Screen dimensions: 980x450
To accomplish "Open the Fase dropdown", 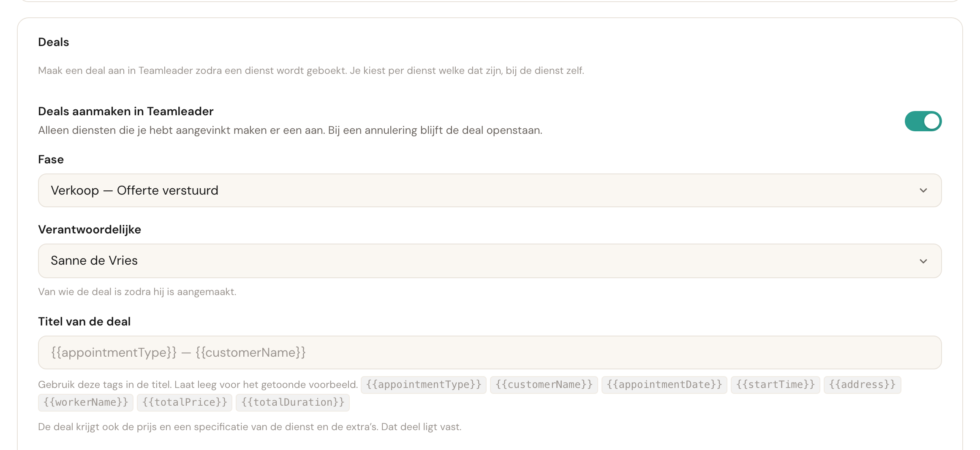I will coord(490,190).
